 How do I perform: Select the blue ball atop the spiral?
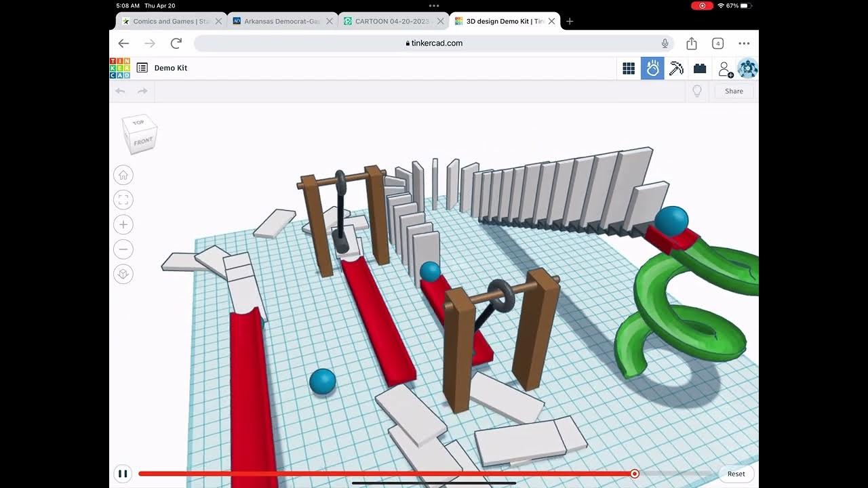click(x=672, y=221)
